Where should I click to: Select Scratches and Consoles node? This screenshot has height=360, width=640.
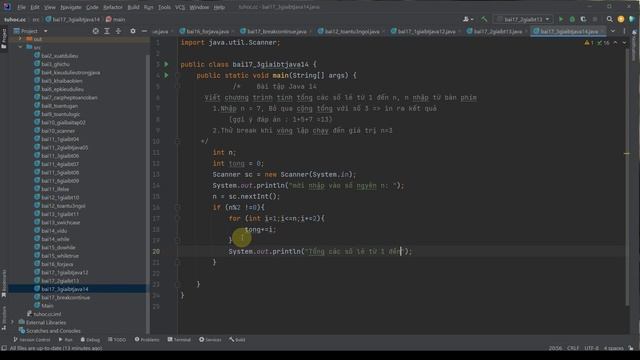click(x=53, y=331)
